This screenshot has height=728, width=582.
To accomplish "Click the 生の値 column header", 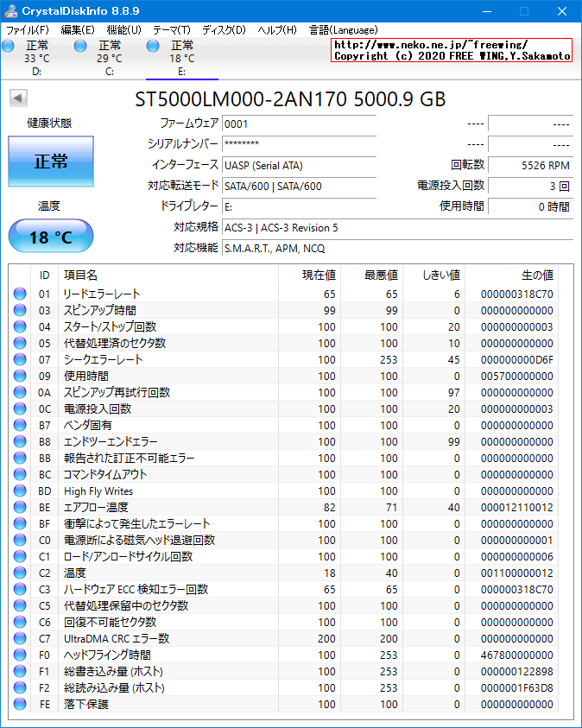I will [511, 275].
